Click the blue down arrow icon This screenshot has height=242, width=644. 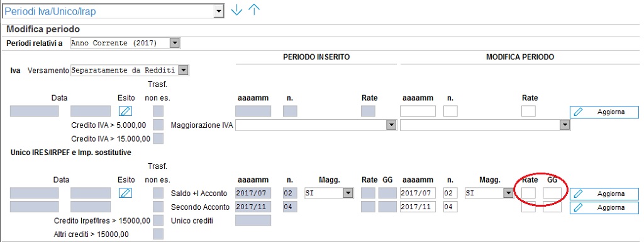(x=236, y=10)
